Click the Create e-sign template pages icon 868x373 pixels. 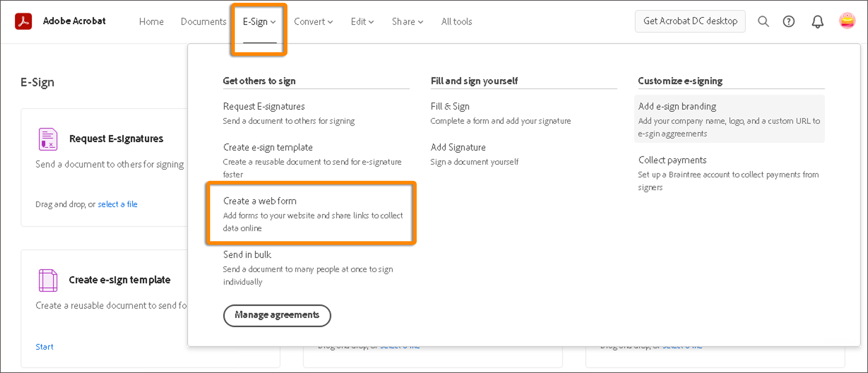point(48,280)
